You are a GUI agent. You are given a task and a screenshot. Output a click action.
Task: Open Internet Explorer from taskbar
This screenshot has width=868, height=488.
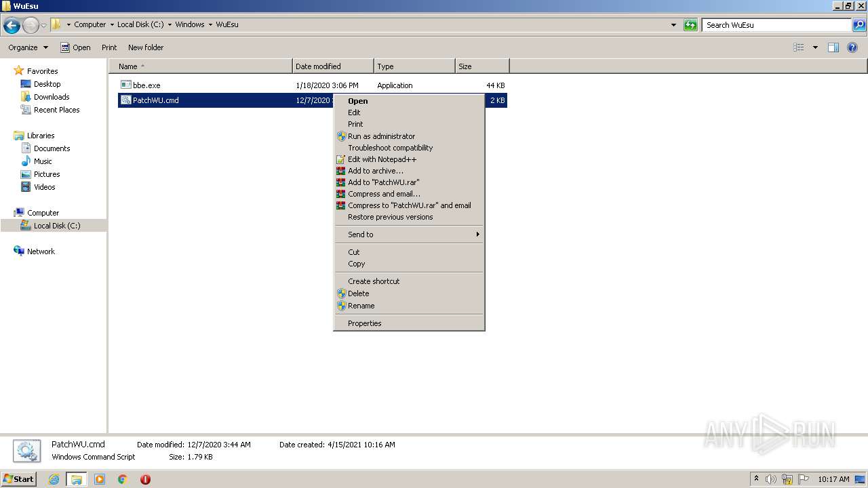pos(54,479)
